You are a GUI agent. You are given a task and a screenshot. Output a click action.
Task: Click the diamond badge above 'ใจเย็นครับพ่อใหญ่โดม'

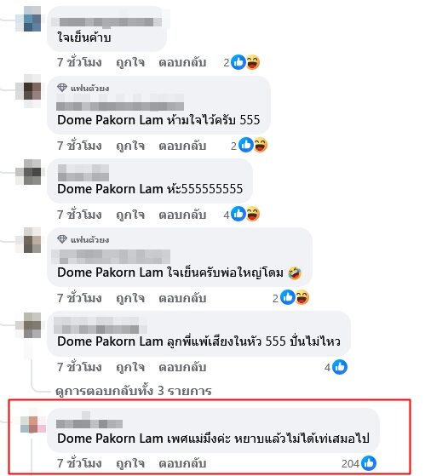click(62, 239)
